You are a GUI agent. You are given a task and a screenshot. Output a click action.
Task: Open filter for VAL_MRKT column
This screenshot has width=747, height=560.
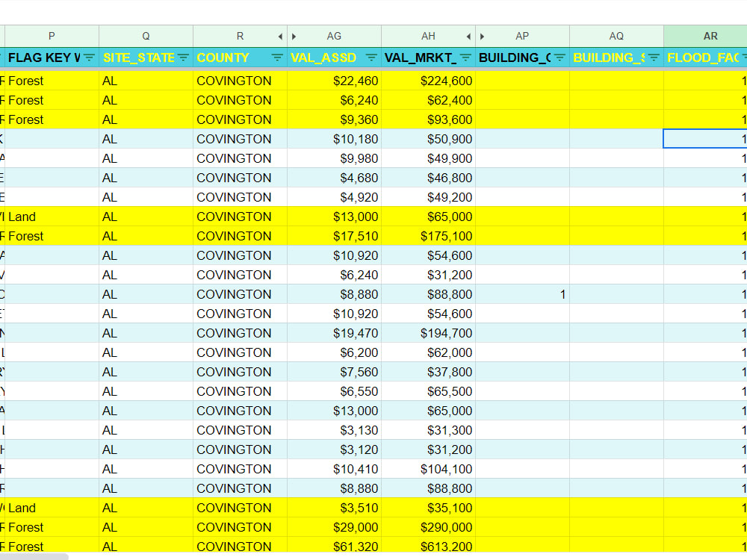[465, 57]
